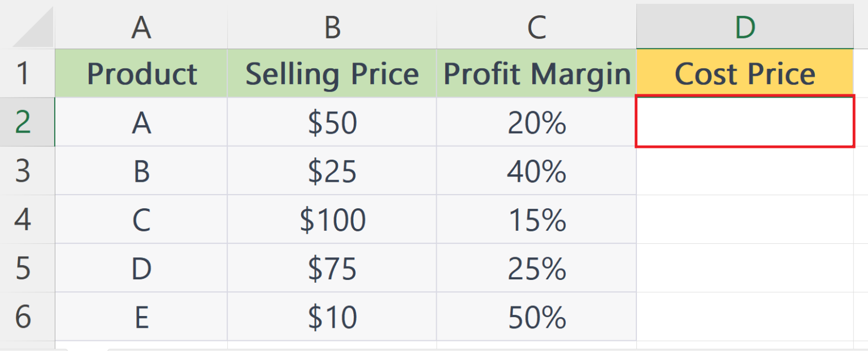The width and height of the screenshot is (868, 351).
Task: Select column D header
Action: click(x=745, y=27)
